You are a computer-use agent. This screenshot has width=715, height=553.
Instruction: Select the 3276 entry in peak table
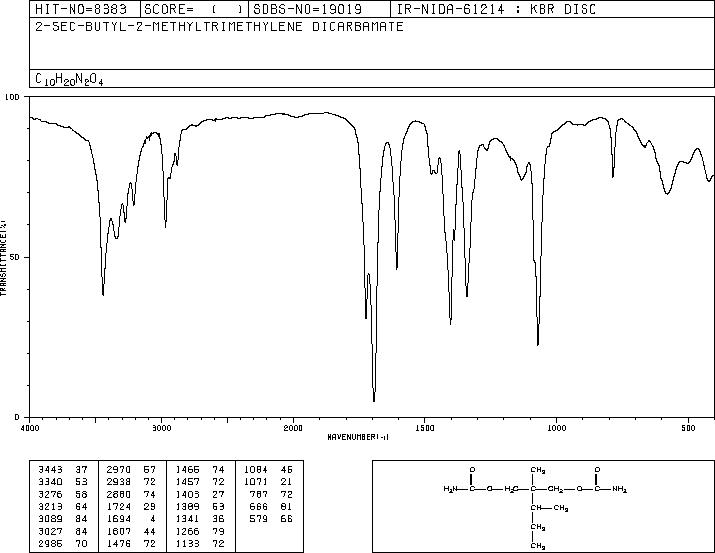coord(51,494)
